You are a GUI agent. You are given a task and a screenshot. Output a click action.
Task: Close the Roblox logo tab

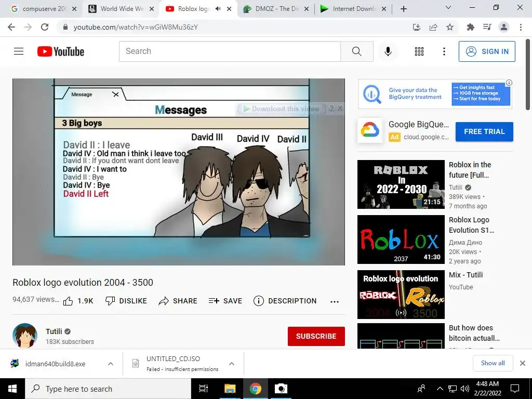(229, 9)
